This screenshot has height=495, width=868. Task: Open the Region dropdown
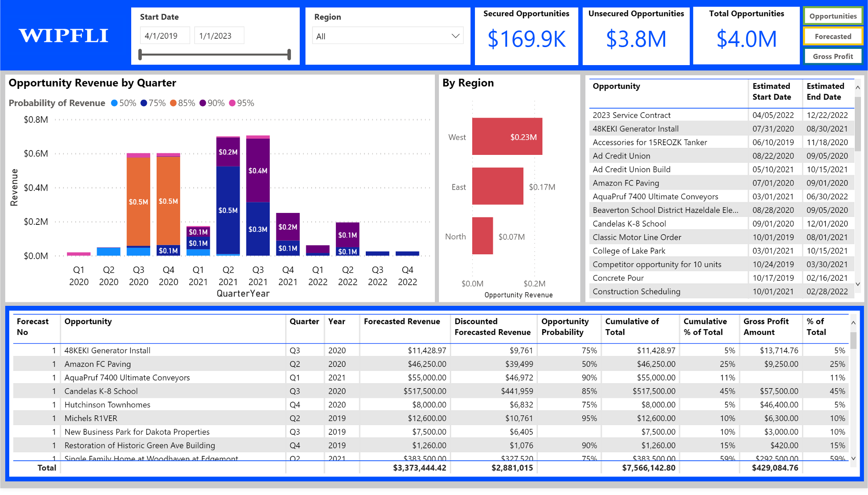pos(387,36)
